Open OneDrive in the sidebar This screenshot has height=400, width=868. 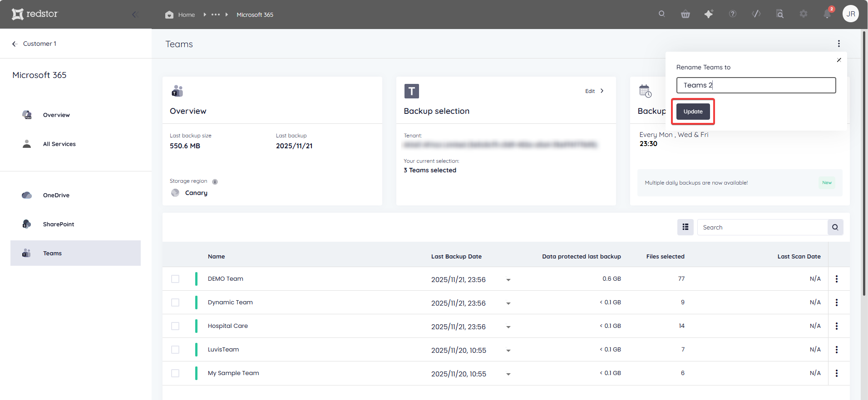[56, 195]
